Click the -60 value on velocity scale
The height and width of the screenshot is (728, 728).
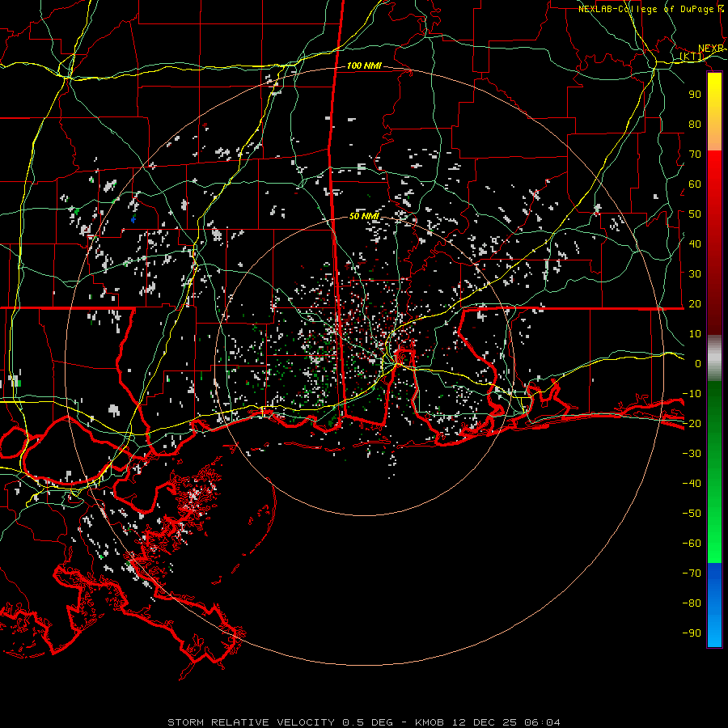pyautogui.click(x=692, y=544)
